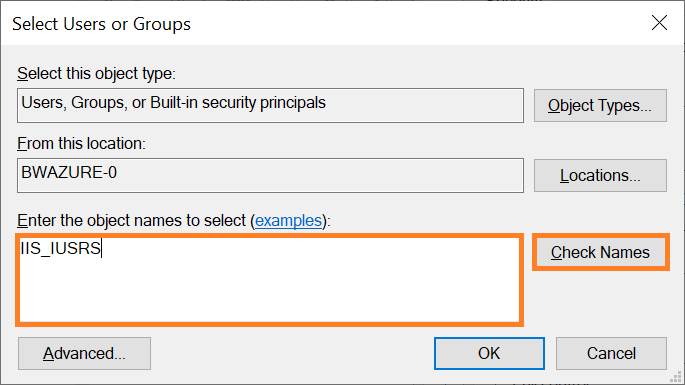
Task: Select the BWAZURE-0 location field
Action: [x=270, y=176]
